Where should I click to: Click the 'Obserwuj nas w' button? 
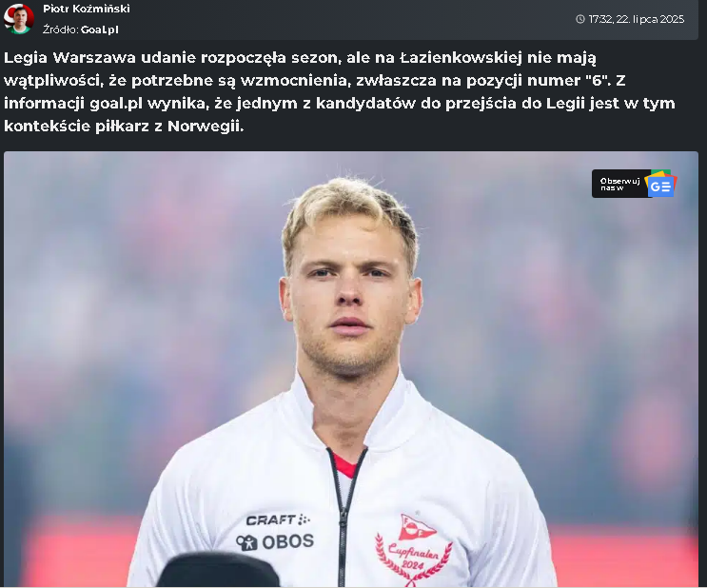click(634, 184)
